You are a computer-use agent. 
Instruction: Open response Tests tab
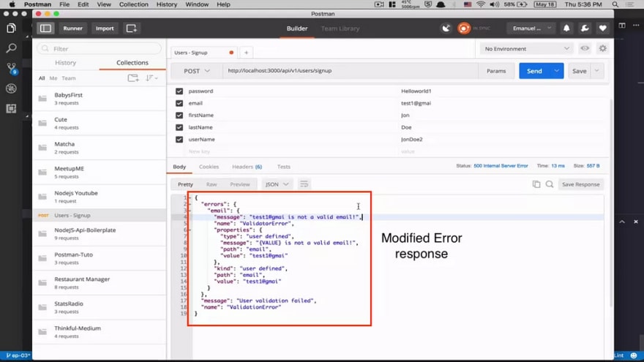(x=283, y=167)
